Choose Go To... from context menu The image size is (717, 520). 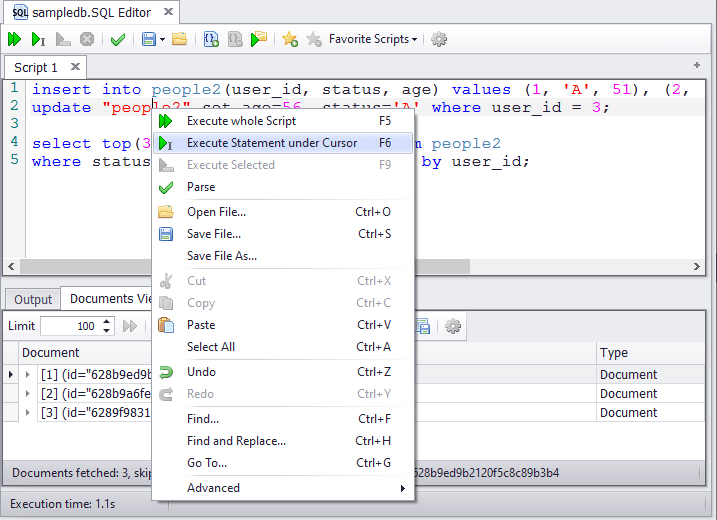(283, 462)
